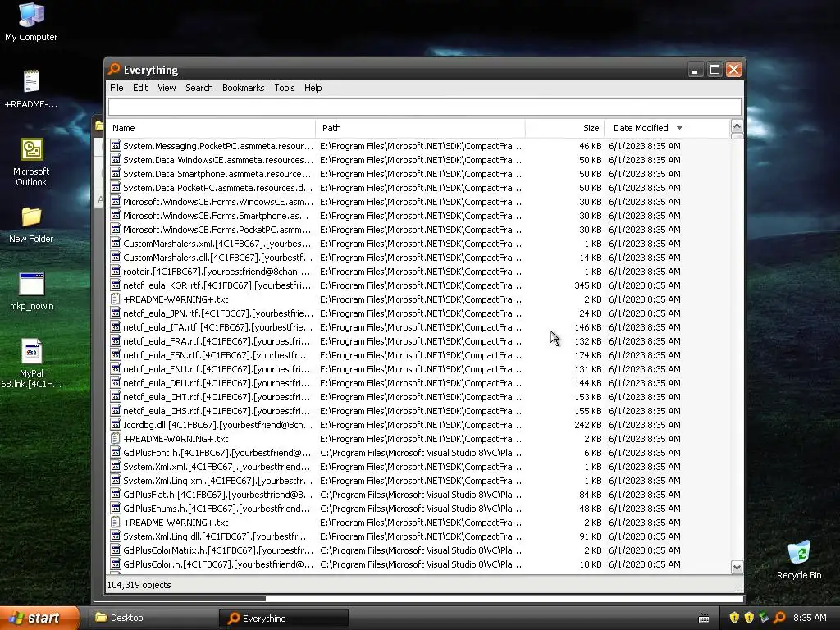
Task: Sort results by Name column header
Action: click(x=211, y=128)
